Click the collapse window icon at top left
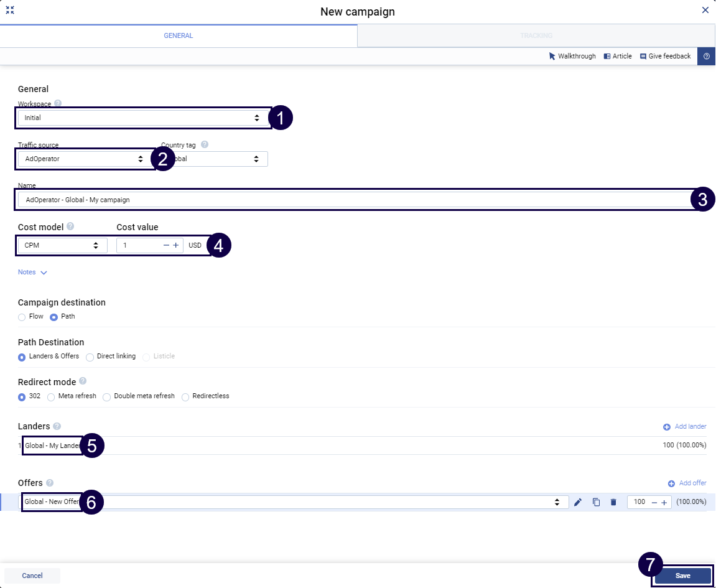 click(10, 10)
